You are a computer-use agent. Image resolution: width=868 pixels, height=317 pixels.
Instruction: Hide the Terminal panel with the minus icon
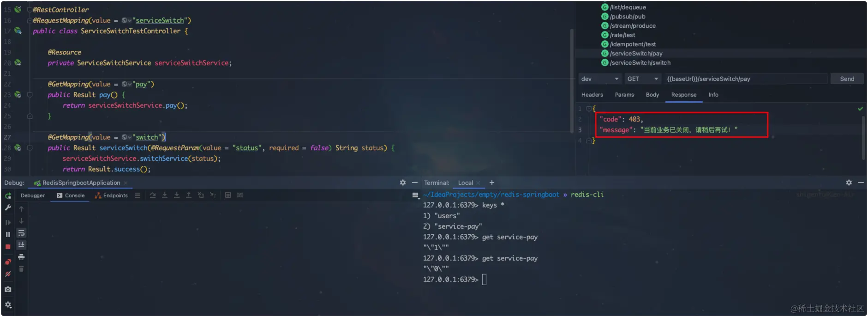click(x=861, y=183)
